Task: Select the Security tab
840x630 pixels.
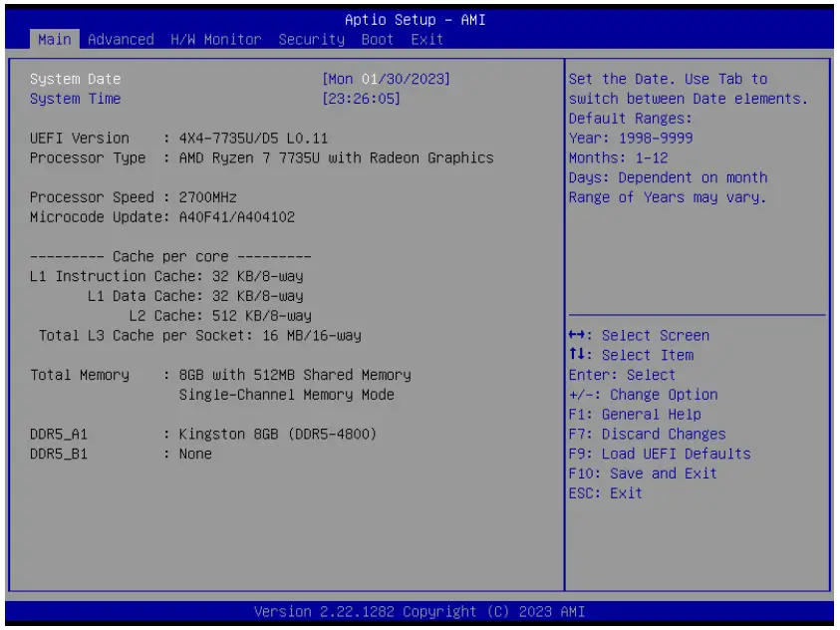Action: click(x=310, y=39)
